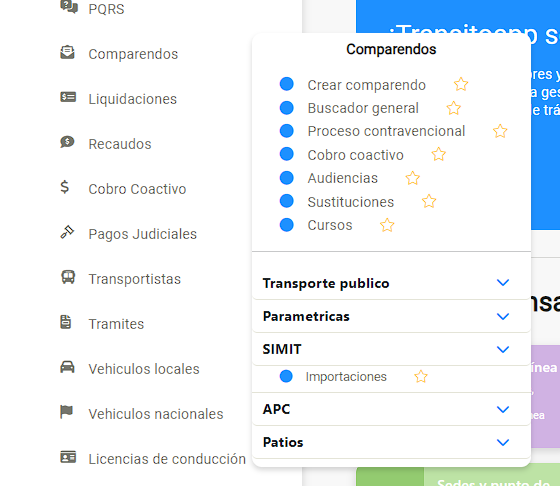Go to Tramites in the sidebar
Image resolution: width=560 pixels, height=486 pixels.
pos(116,324)
